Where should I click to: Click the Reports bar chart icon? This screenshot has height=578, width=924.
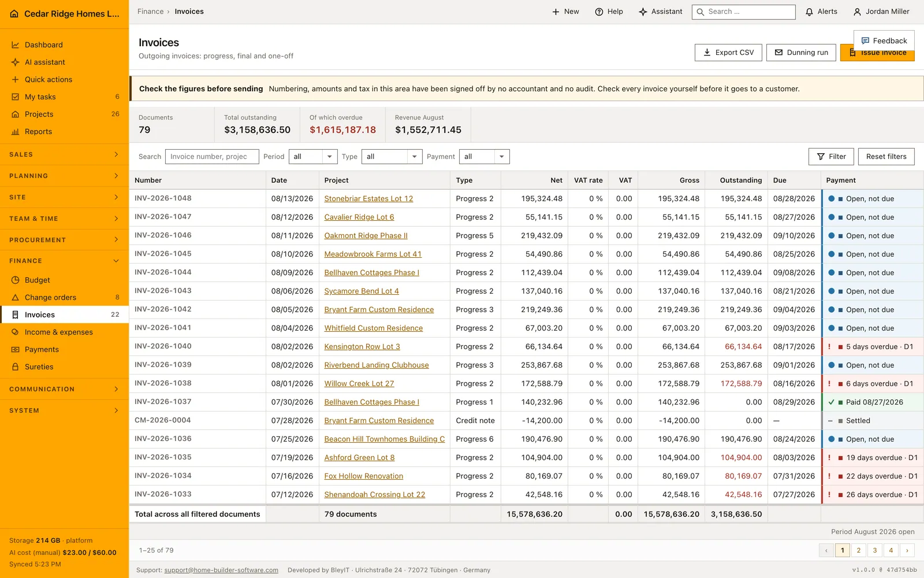point(16,131)
